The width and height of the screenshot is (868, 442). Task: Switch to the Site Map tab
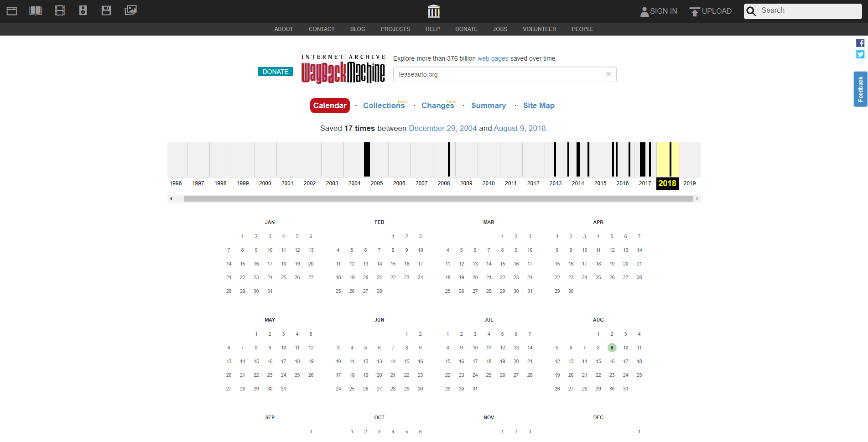[x=539, y=105]
